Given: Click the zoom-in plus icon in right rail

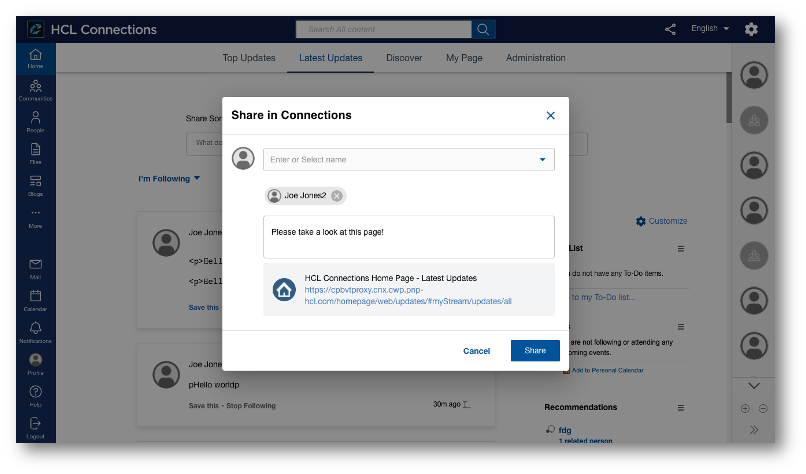Looking at the screenshot, I should 745,409.
